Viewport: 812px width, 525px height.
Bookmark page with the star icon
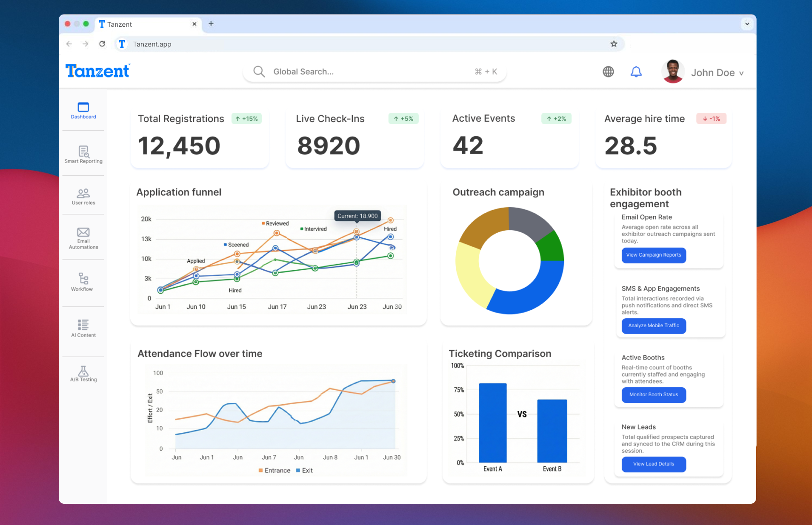pyautogui.click(x=614, y=44)
